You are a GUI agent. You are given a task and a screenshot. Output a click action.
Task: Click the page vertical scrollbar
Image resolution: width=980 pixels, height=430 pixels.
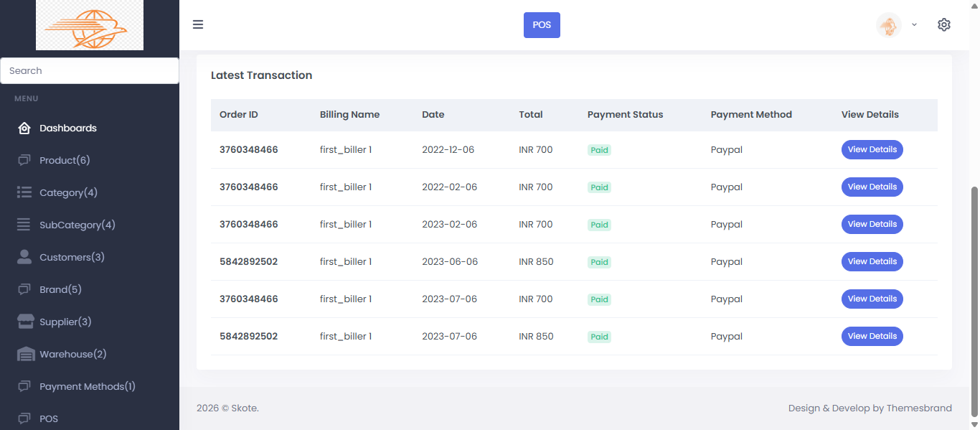point(974,302)
